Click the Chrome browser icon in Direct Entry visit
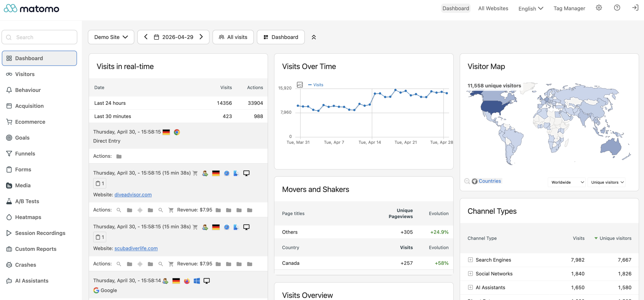The width and height of the screenshot is (644, 300). (x=177, y=132)
